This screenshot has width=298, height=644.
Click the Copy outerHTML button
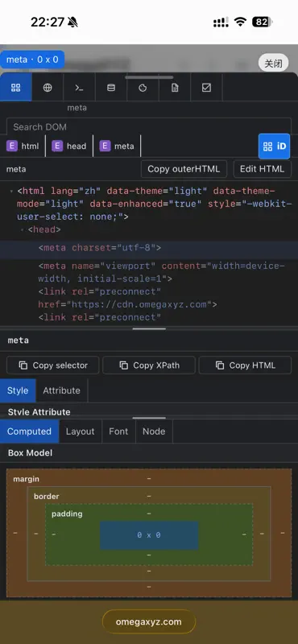[184, 169]
